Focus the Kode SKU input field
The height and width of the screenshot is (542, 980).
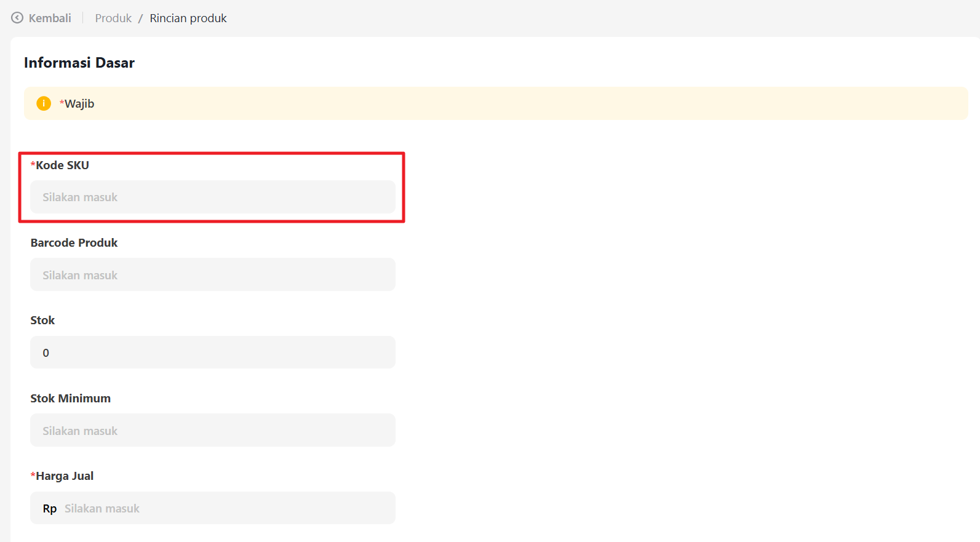(213, 197)
